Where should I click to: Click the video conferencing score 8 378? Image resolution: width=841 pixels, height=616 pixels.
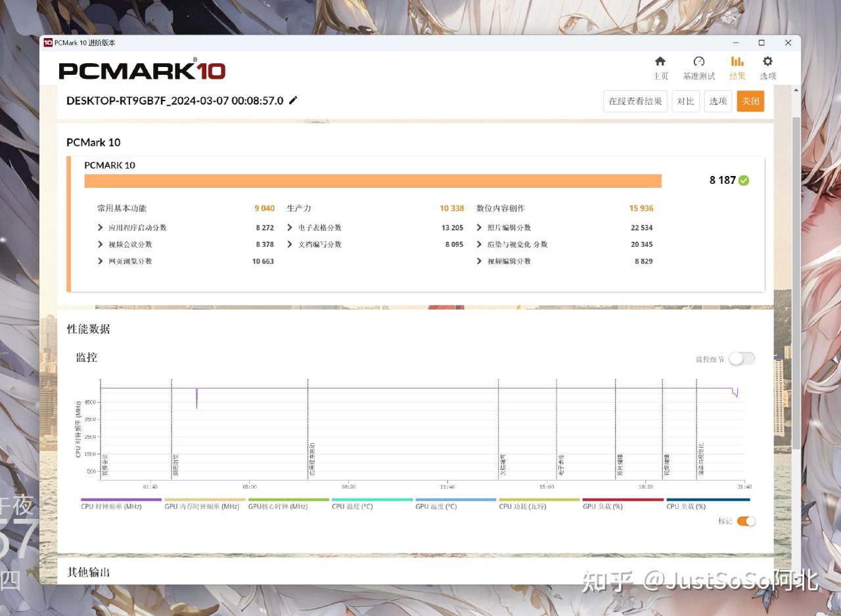click(x=265, y=244)
